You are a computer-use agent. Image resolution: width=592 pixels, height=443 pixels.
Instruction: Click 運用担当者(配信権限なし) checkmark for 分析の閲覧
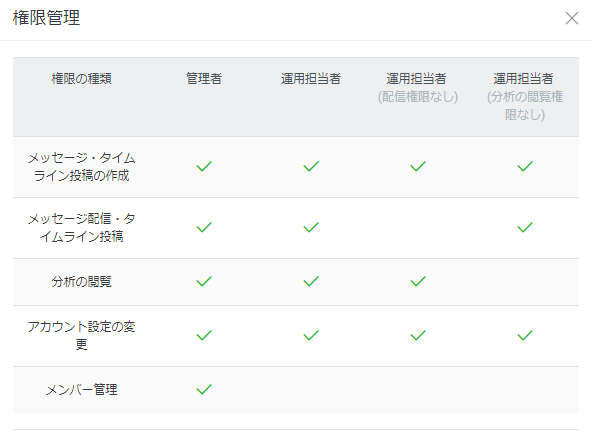pyautogui.click(x=418, y=281)
